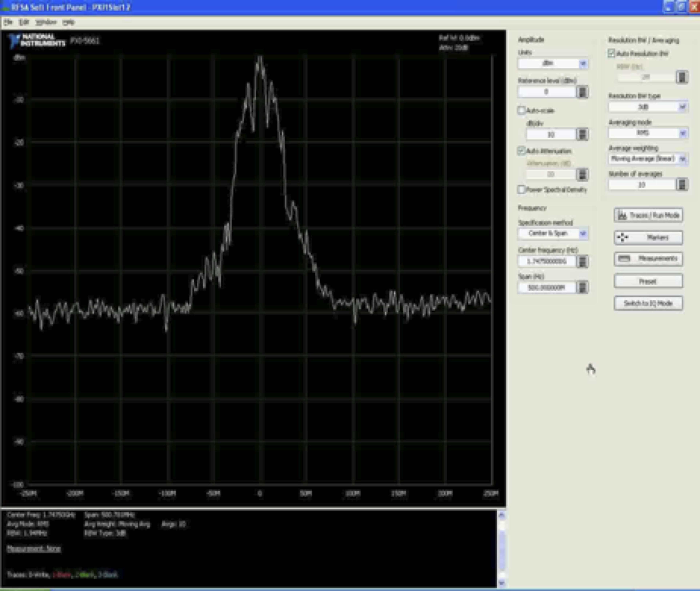Click the Attenuation (dB) stepper arrows
700x591 pixels.
tap(582, 174)
